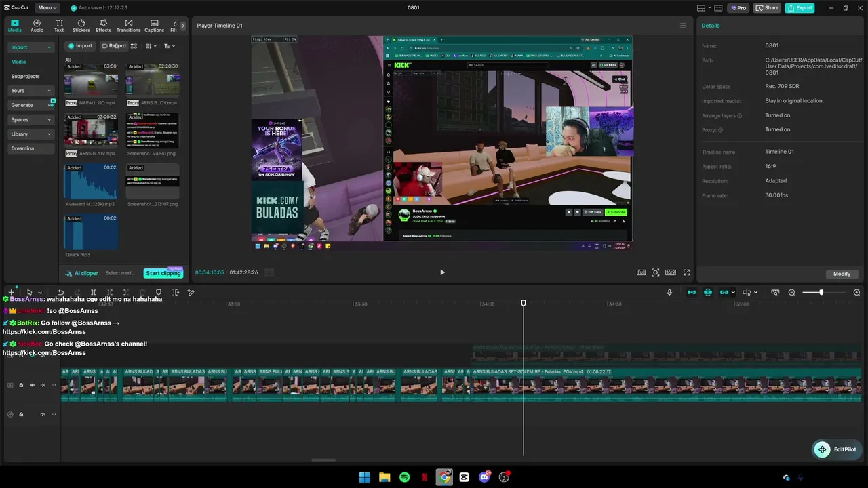
Task: Enter fullscreen preview mode
Action: point(686,272)
